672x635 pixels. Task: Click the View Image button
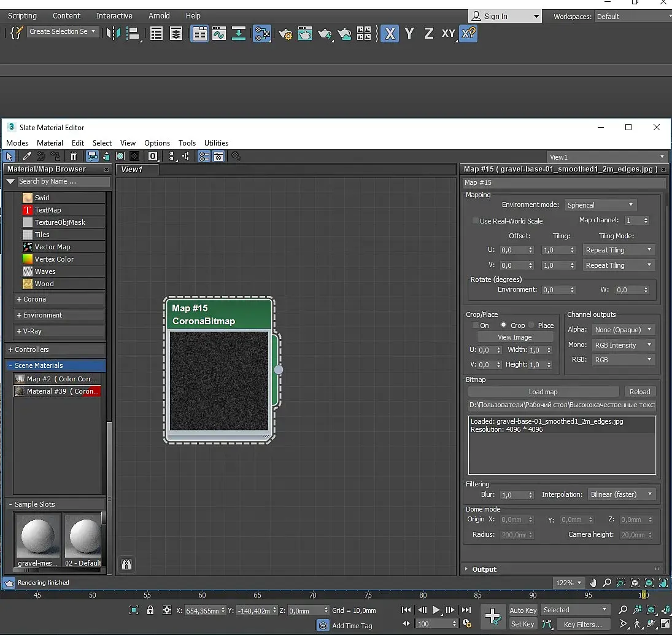pyautogui.click(x=514, y=337)
